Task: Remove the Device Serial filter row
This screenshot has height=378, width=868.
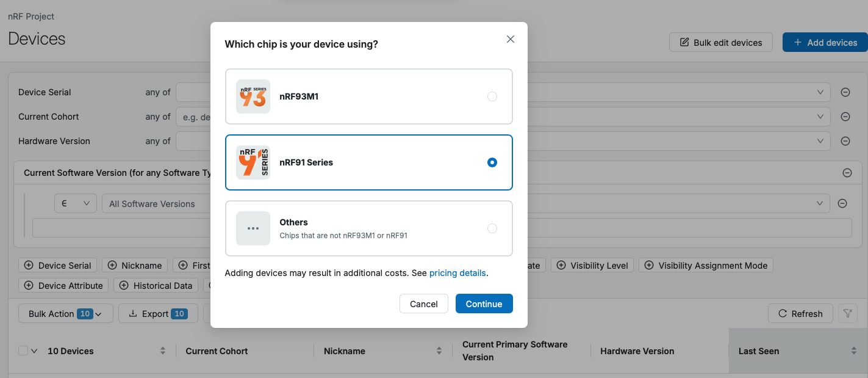Action: pyautogui.click(x=845, y=92)
